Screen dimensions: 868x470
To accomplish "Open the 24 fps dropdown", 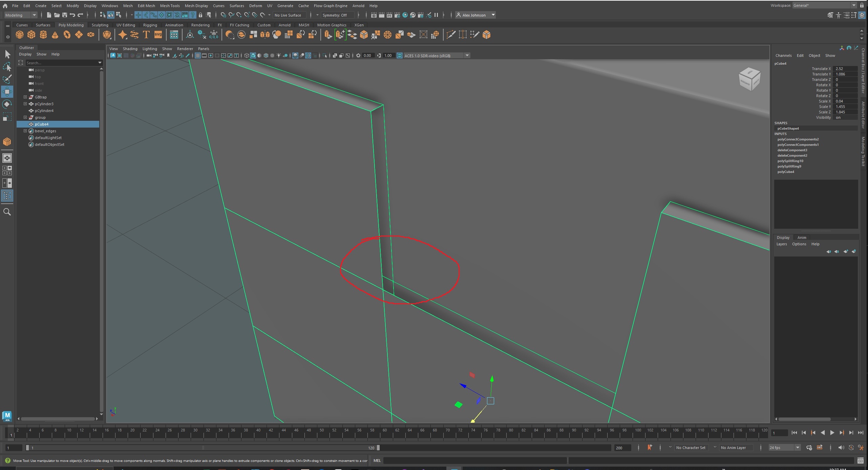I will point(784,448).
